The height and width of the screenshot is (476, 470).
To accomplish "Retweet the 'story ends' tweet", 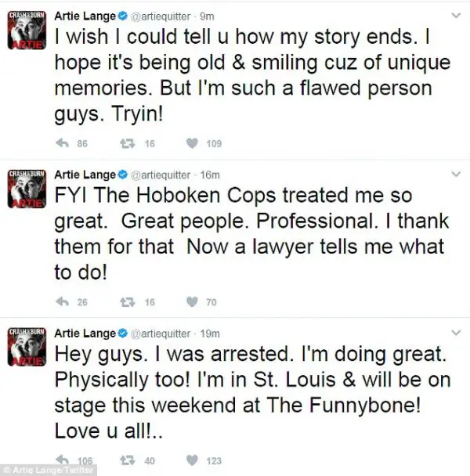I will tap(127, 143).
